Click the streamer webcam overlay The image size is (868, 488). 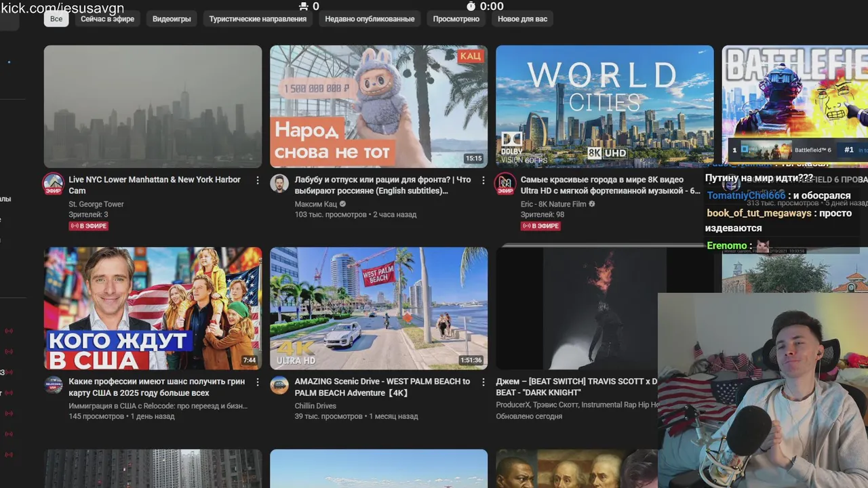pyautogui.click(x=763, y=390)
